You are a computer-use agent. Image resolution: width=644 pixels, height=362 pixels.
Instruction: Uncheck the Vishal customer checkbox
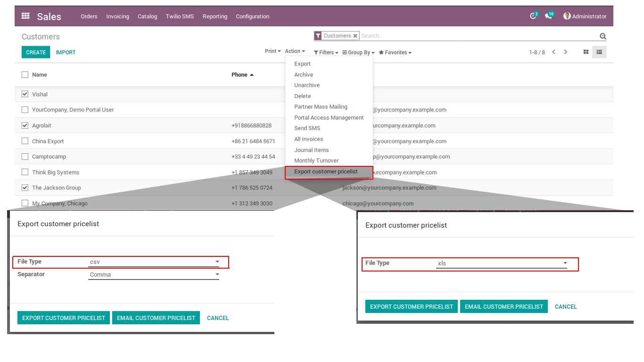pos(25,94)
